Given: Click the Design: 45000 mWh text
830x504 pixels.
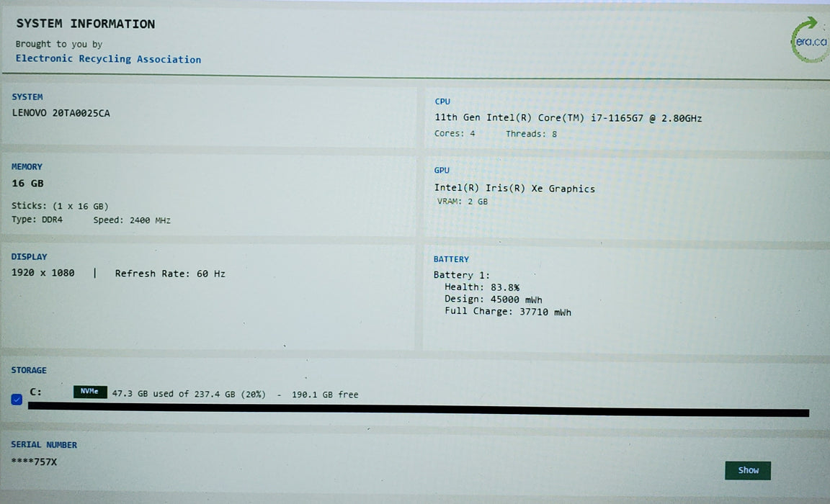Looking at the screenshot, I should tap(494, 300).
